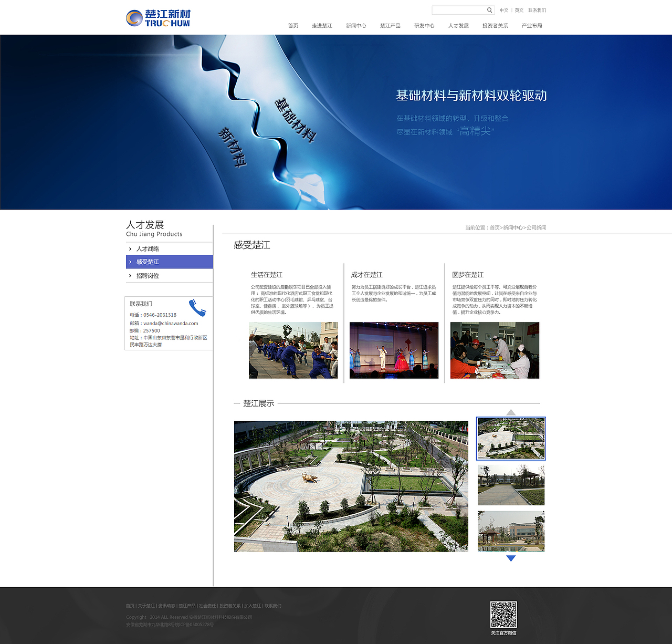Viewport: 672px width, 644px height.
Task: Click gallery up arrow
Action: [511, 412]
